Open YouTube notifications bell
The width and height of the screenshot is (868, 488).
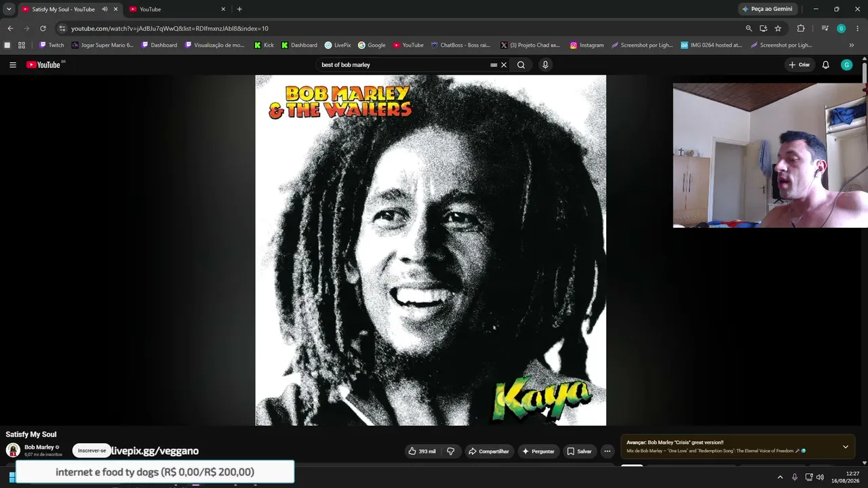(x=826, y=65)
